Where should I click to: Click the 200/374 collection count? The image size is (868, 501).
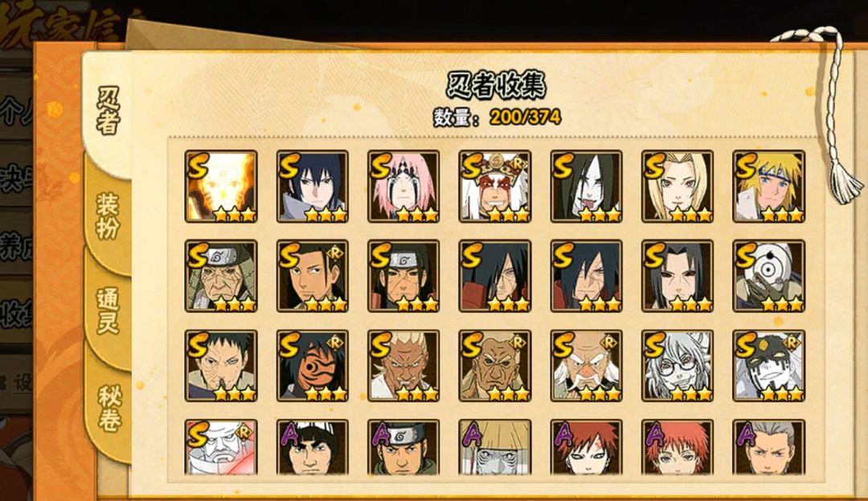[525, 117]
